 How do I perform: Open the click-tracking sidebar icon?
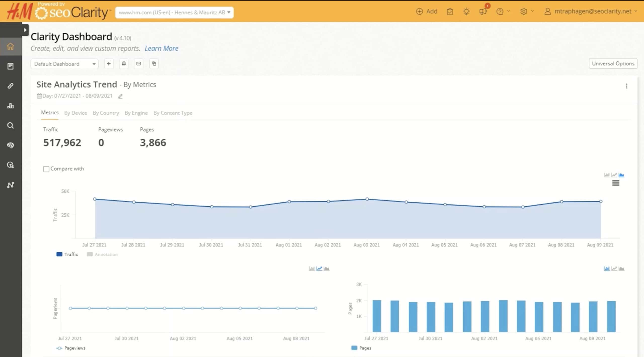click(10, 165)
